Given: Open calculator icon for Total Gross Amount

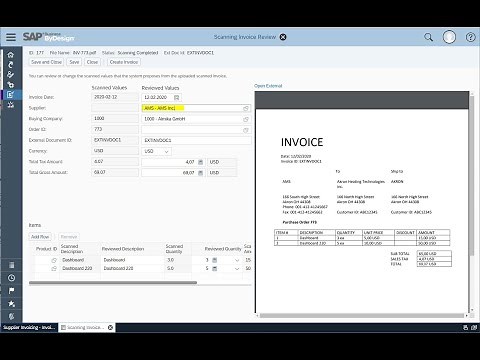Looking at the screenshot, I should click(x=201, y=173).
